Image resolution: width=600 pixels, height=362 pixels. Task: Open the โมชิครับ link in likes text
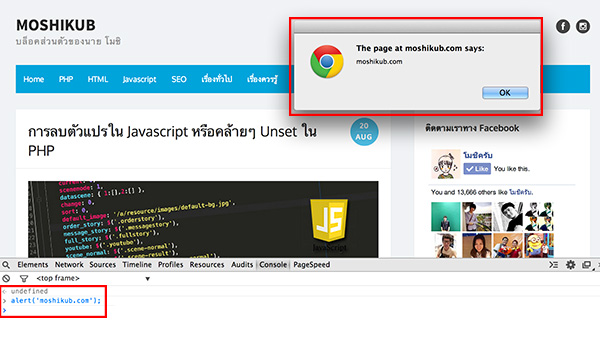pyautogui.click(x=520, y=192)
